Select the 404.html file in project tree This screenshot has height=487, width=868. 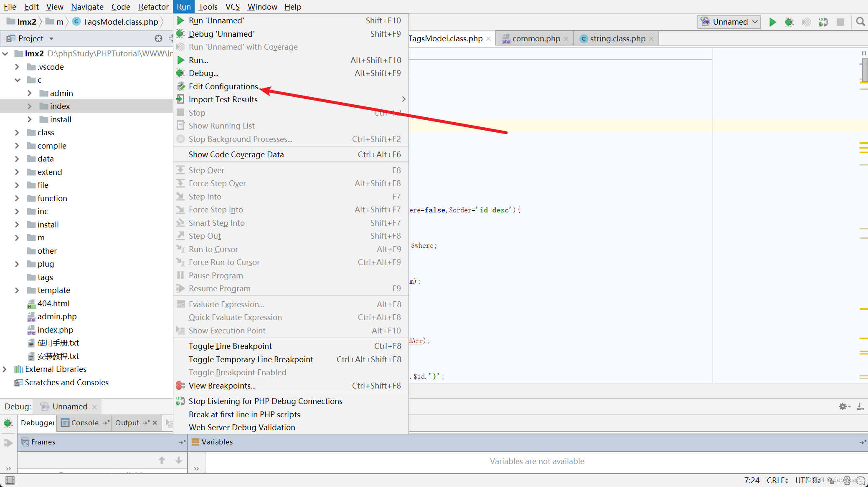click(x=54, y=303)
